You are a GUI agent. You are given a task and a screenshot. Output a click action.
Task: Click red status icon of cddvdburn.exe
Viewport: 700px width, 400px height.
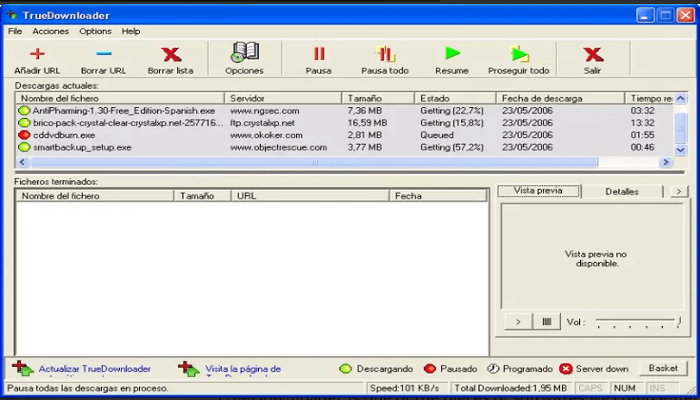24,135
